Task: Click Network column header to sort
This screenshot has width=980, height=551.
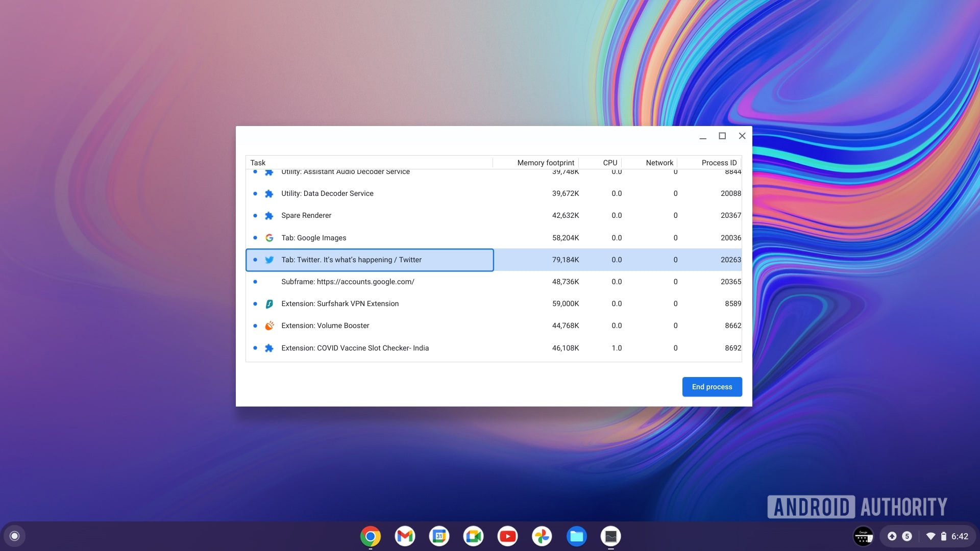Action: pos(659,162)
